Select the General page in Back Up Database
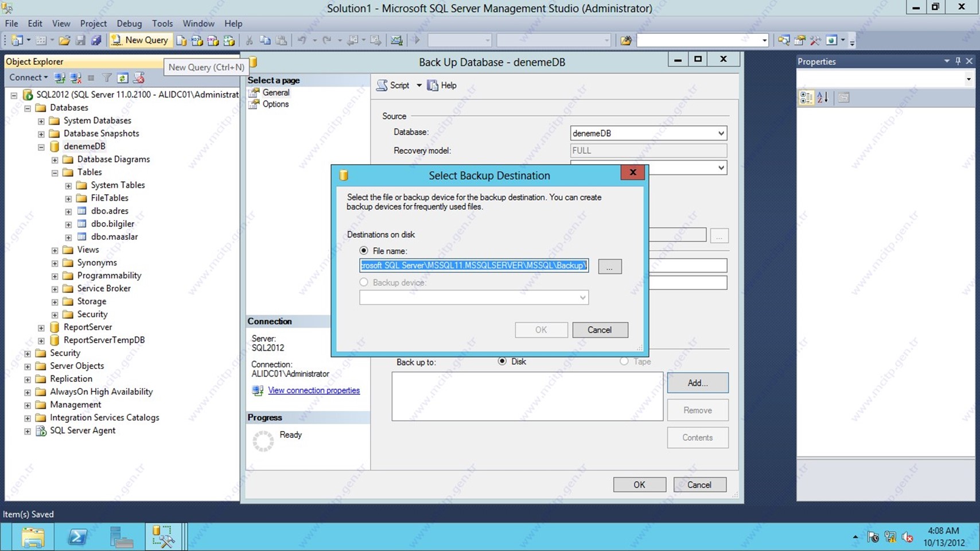Image resolution: width=980 pixels, height=551 pixels. 276,92
